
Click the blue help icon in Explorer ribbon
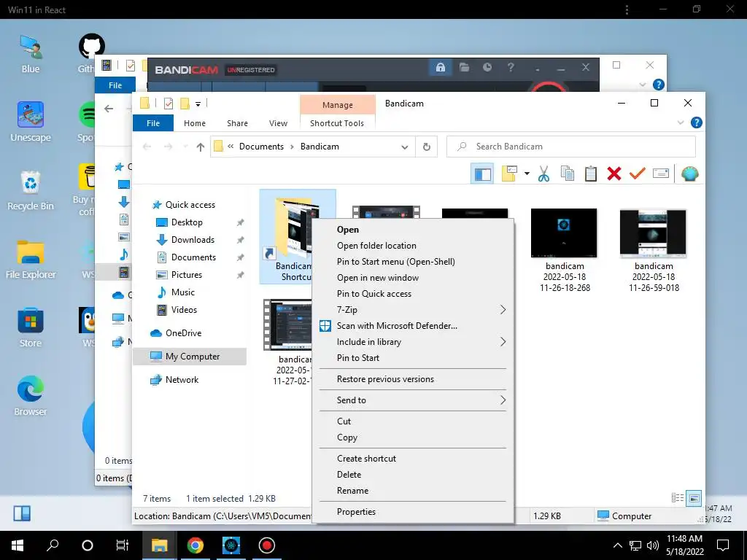(696, 122)
